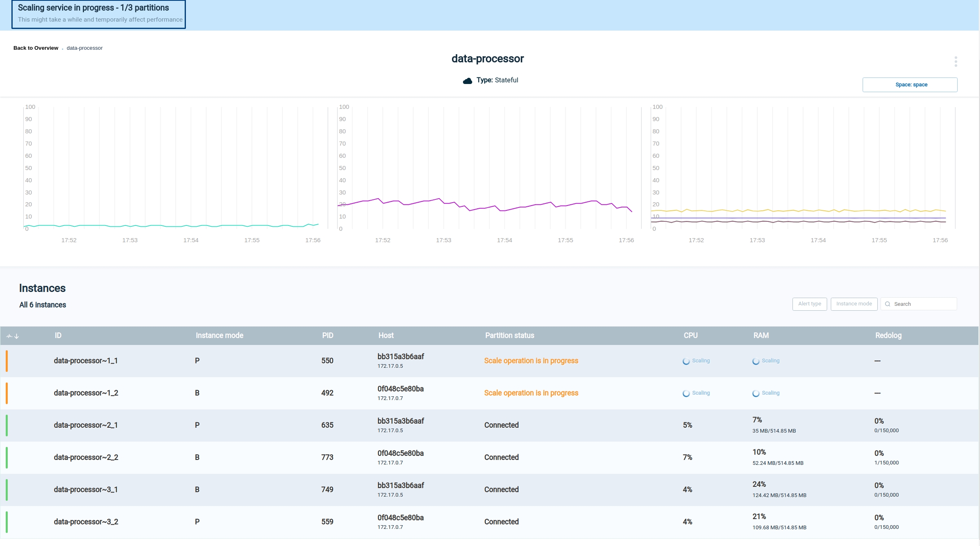This screenshot has height=546, width=980.
Task: Click the alert sort icon in table header
Action: click(12, 336)
